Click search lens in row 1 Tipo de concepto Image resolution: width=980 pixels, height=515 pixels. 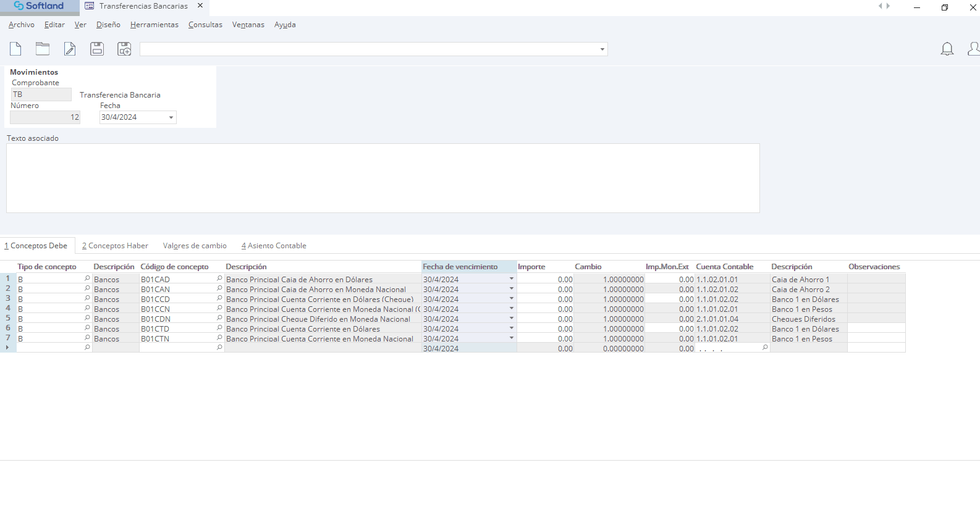point(87,279)
